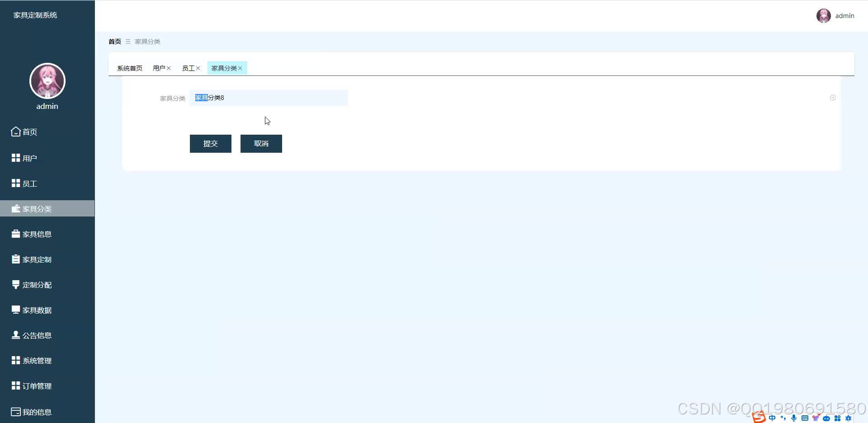The width and height of the screenshot is (868, 423).
Task: Close the 员工 tab with its X
Action: [198, 68]
